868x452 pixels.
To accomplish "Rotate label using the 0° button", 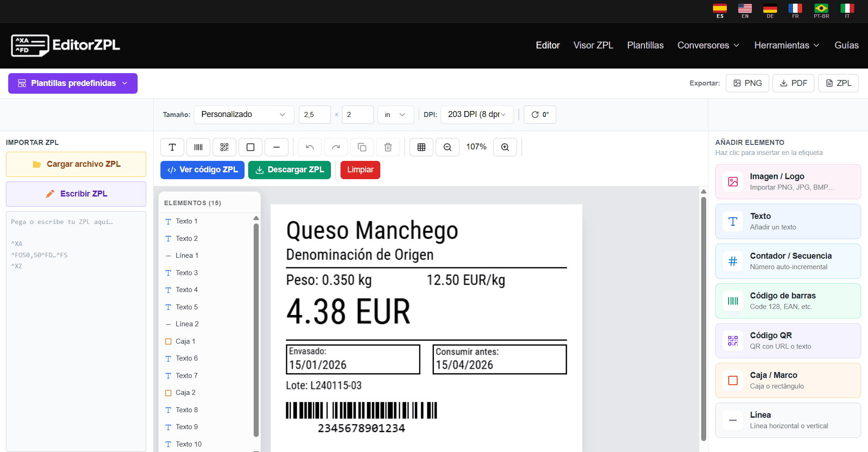I will tap(540, 115).
